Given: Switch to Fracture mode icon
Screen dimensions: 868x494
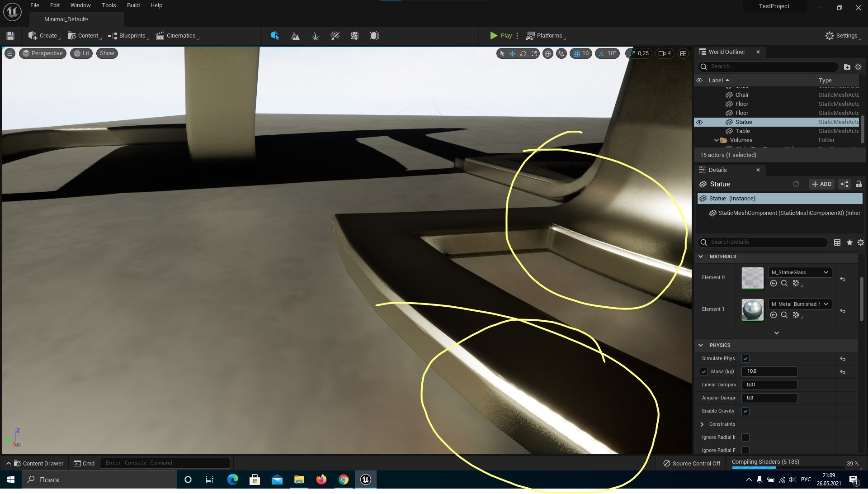Looking at the screenshot, I should tap(355, 36).
